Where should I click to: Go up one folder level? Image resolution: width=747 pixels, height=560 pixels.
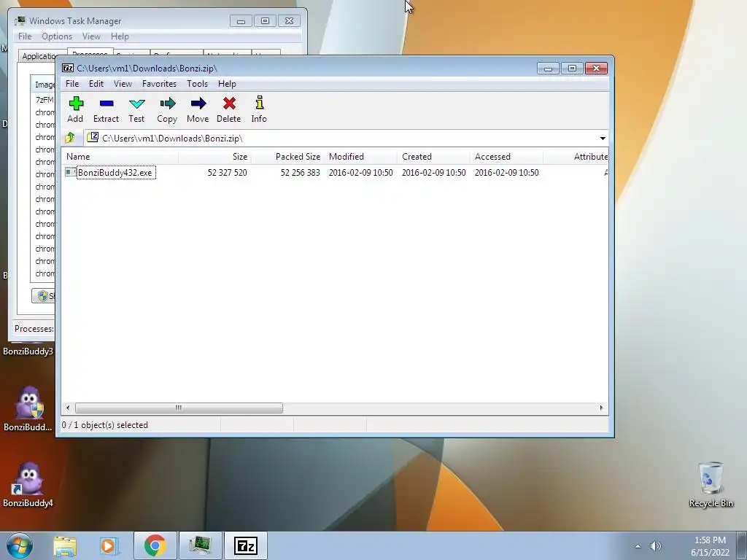click(x=70, y=138)
